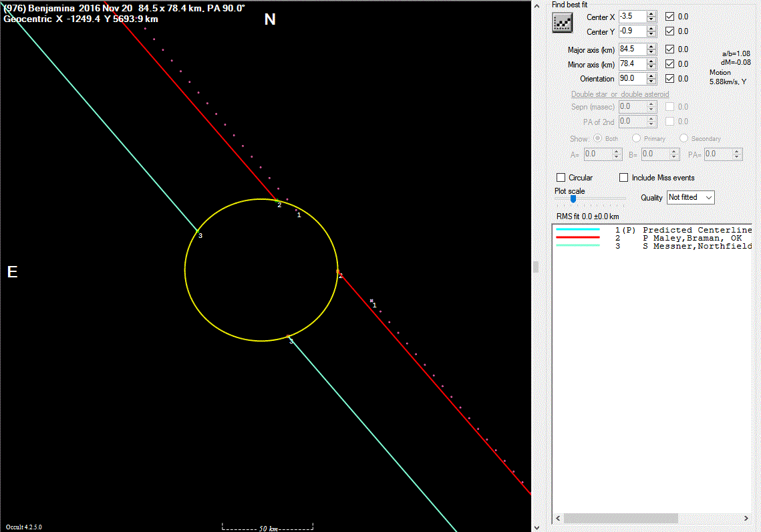761x532 pixels.
Task: Enable the Circular checkbox
Action: click(561, 178)
